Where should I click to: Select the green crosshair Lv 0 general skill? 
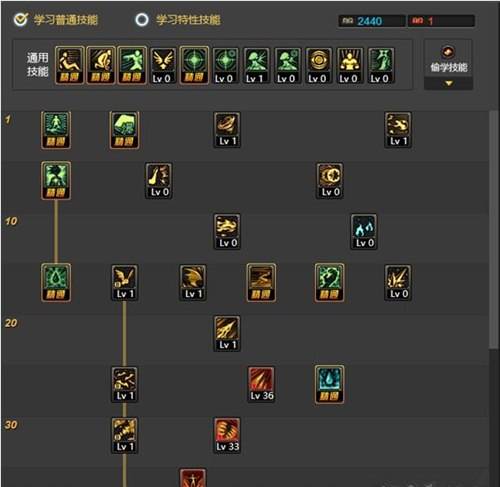225,65
